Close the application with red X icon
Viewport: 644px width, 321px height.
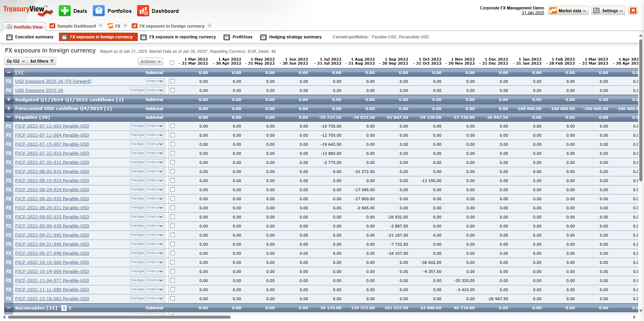(x=633, y=10)
